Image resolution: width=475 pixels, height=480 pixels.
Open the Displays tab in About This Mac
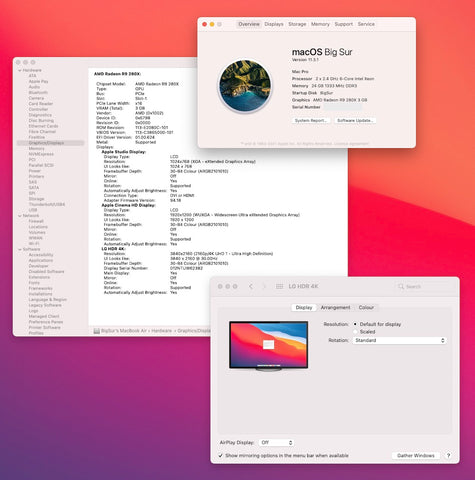pos(274,24)
